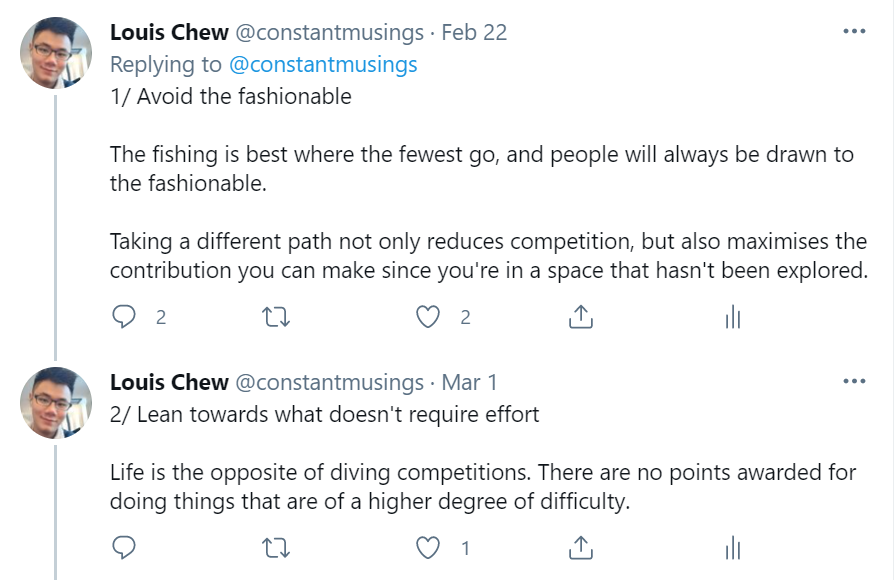The height and width of the screenshot is (580, 895).
Task: View analytics for the Mar 1 tweet
Action: [732, 548]
